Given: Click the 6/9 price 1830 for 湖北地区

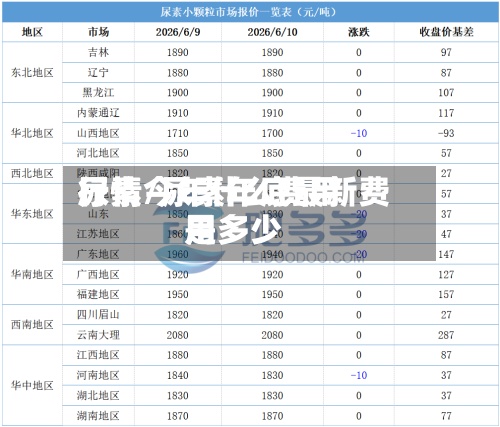Looking at the screenshot, I should [x=178, y=396].
